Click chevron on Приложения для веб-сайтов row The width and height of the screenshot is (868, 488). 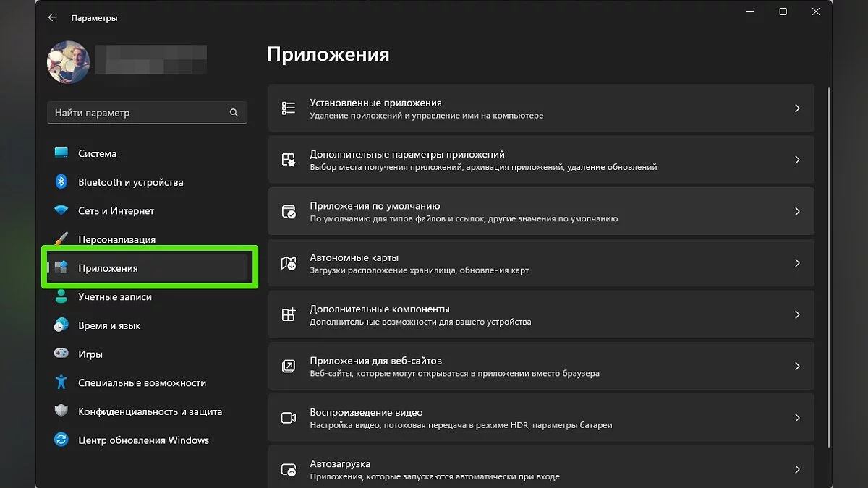pos(797,367)
